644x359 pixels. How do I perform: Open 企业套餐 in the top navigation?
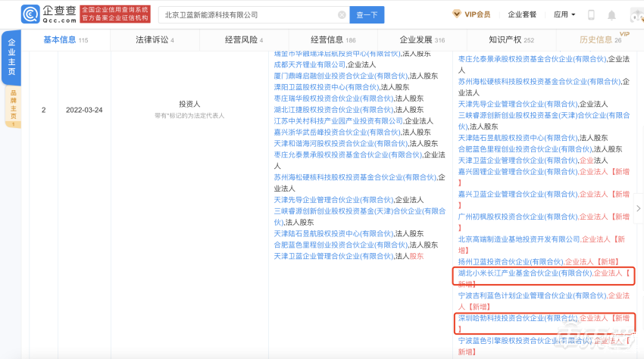pyautogui.click(x=522, y=14)
